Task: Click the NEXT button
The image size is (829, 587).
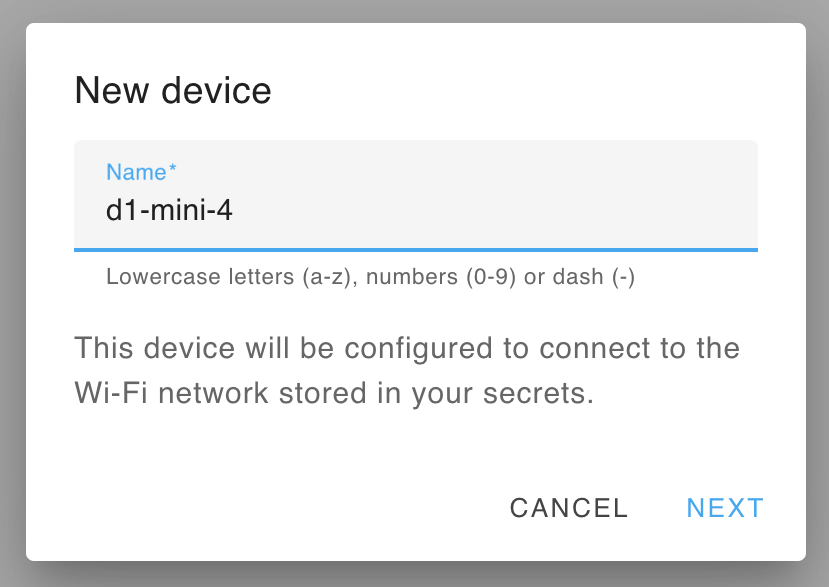Action: pyautogui.click(x=724, y=508)
